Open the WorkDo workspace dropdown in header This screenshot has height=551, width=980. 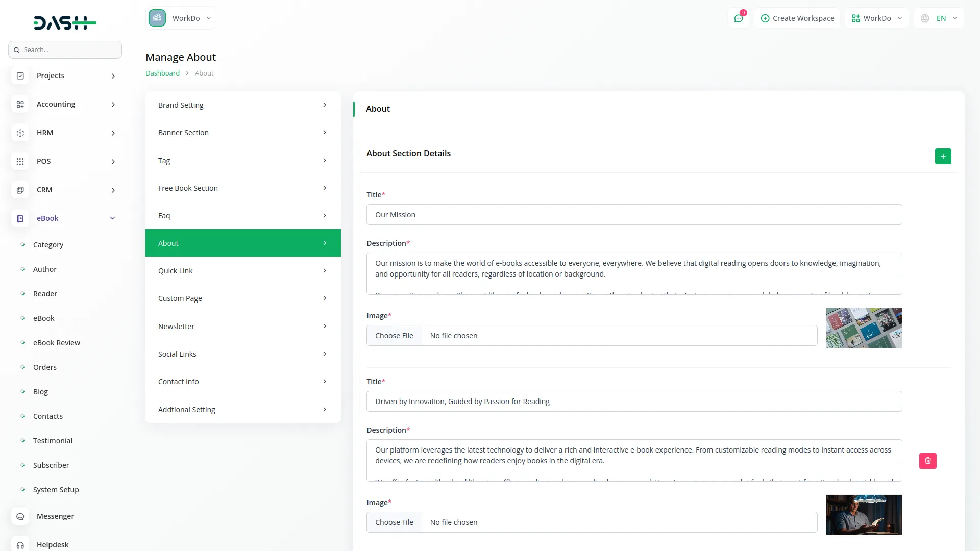(x=876, y=18)
